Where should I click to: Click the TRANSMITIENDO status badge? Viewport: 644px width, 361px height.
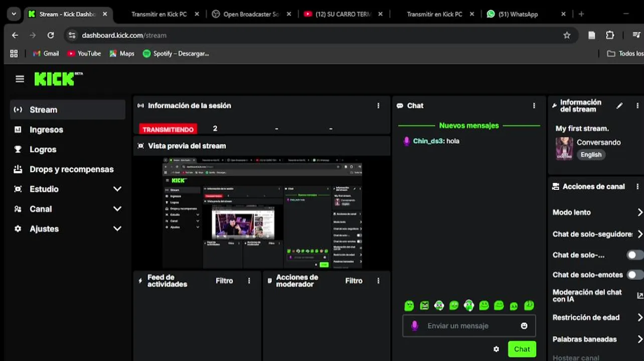168,129
